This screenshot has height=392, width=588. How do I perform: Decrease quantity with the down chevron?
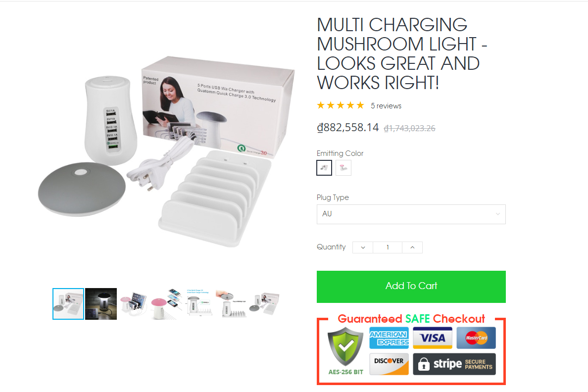point(363,247)
